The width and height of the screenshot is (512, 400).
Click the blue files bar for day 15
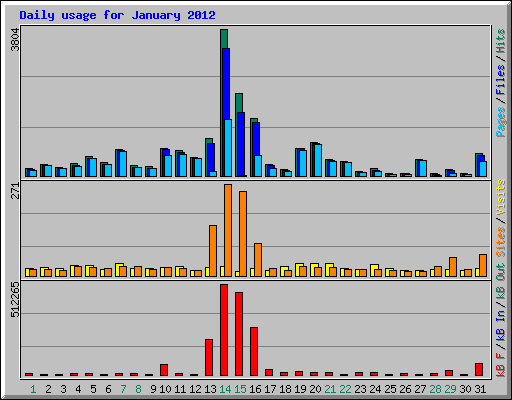(x=241, y=144)
